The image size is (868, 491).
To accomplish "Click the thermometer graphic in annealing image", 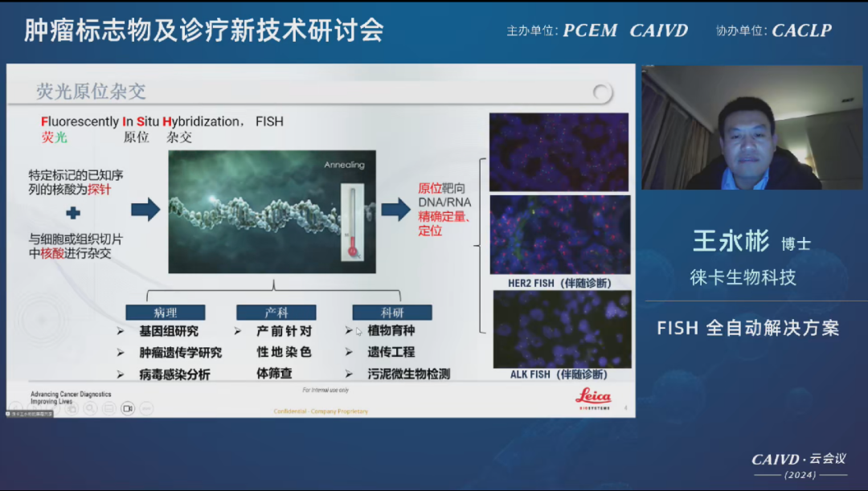I will tap(352, 223).
